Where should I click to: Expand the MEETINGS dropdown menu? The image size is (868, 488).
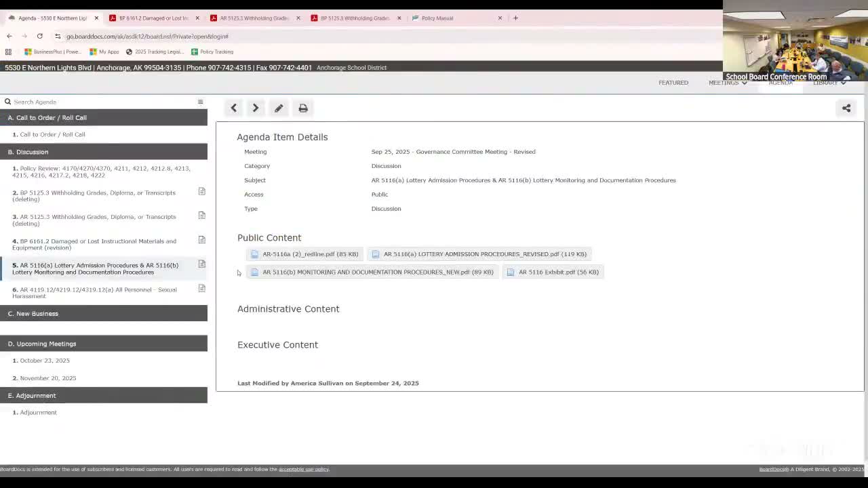728,83
